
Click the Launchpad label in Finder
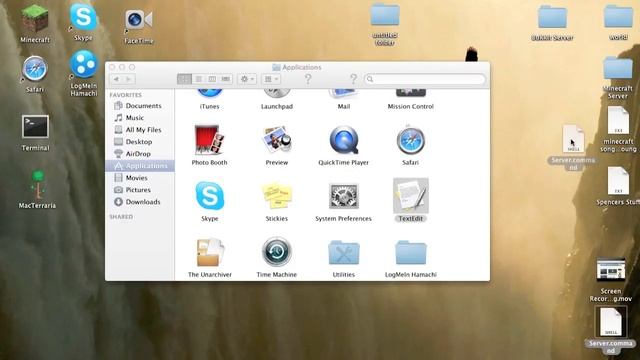(x=277, y=107)
